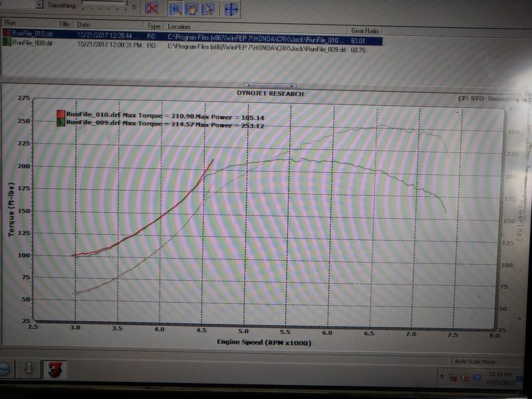Click the Gear Ratio column header
Viewport: 532px width, 399px height.
(x=364, y=31)
